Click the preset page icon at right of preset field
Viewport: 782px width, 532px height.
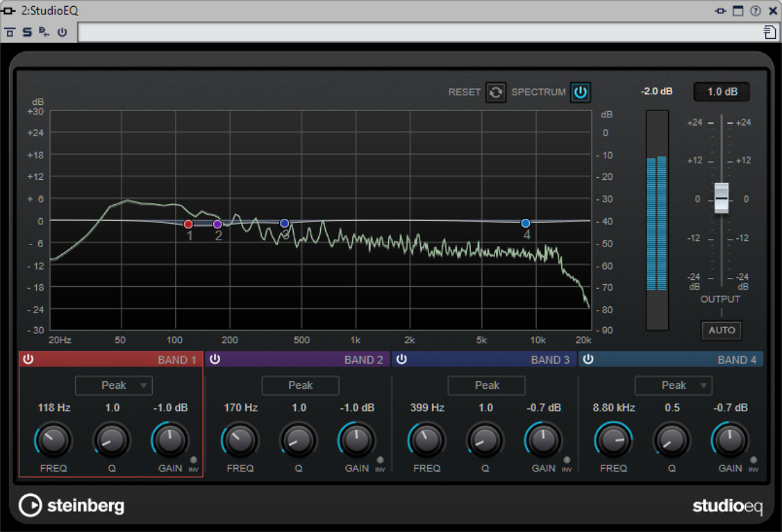[x=769, y=33]
